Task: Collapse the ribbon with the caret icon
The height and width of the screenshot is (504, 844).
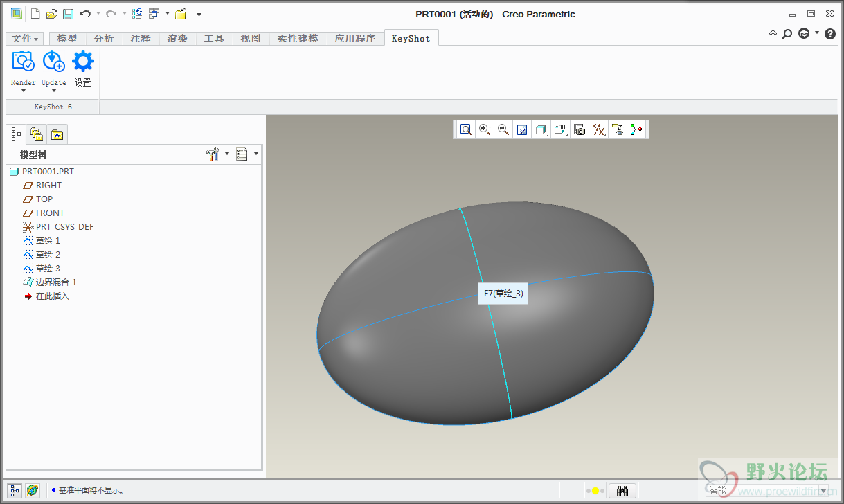Action: (773, 33)
